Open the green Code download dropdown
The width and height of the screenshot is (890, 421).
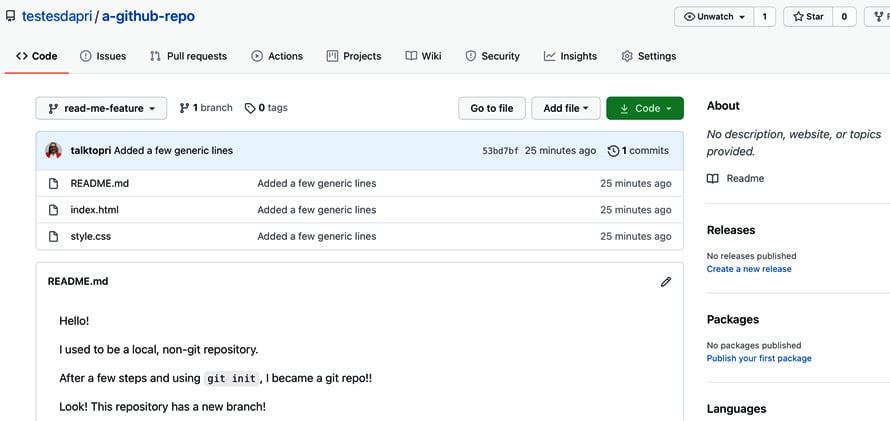click(x=645, y=108)
